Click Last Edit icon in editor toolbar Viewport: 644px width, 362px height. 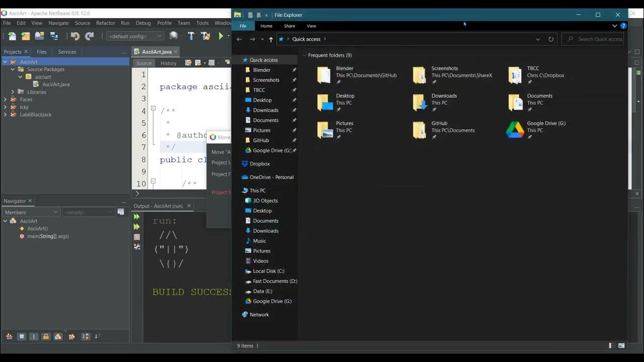point(188,63)
